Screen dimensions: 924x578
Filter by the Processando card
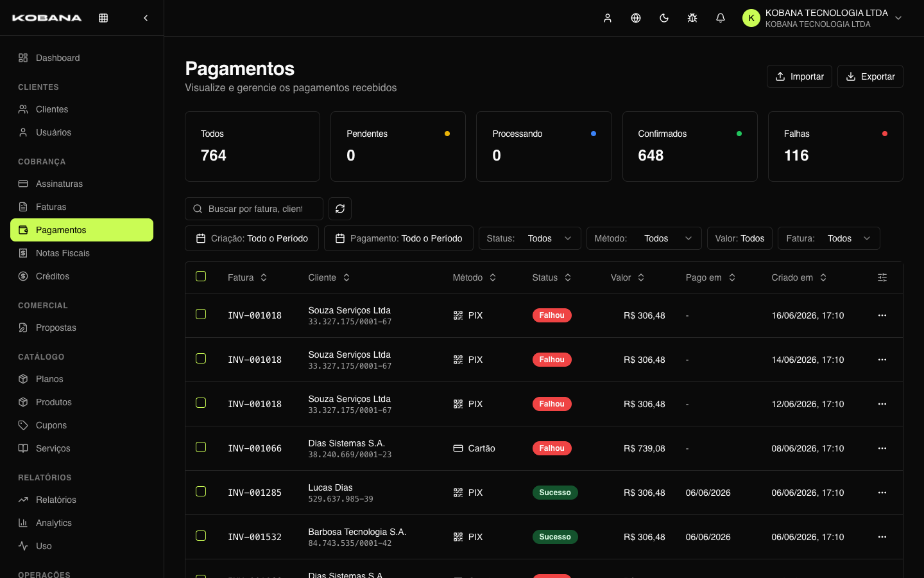[544, 146]
